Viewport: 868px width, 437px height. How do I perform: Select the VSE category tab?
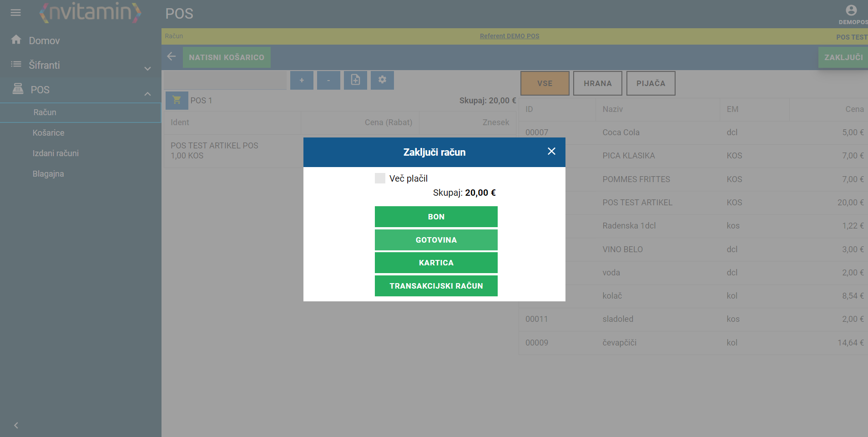point(545,83)
